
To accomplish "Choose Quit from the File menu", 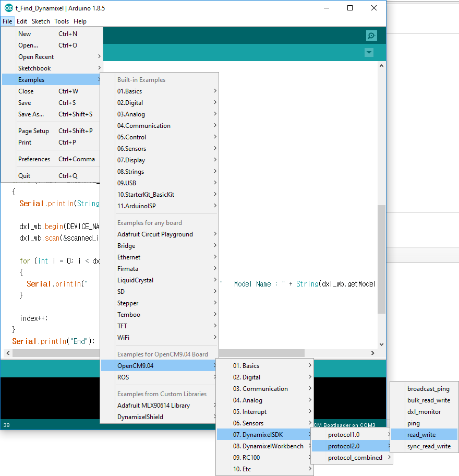I will click(51, 176).
